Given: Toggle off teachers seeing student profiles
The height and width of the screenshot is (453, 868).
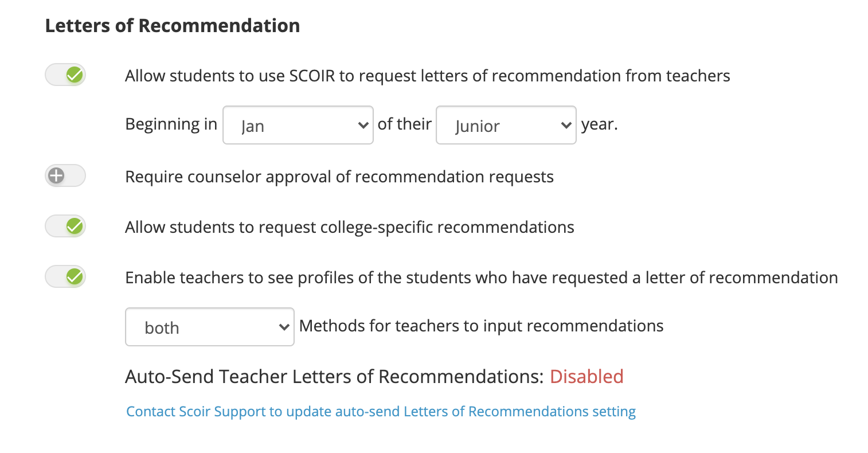Looking at the screenshot, I should (65, 276).
